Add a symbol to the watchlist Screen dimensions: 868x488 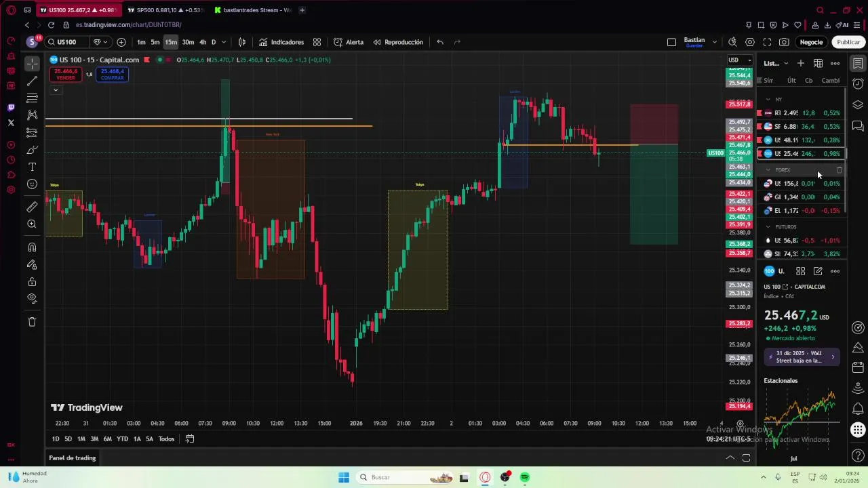pos(801,63)
